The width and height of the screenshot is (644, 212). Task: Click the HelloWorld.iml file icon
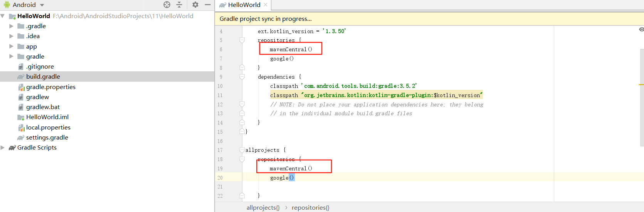pyautogui.click(x=21, y=117)
